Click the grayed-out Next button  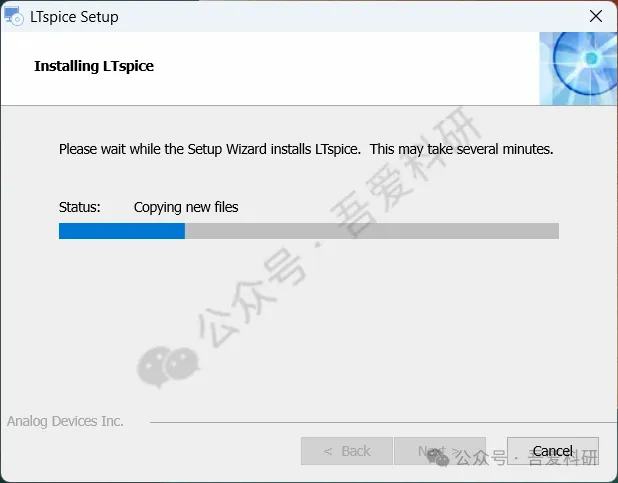pyautogui.click(x=440, y=451)
